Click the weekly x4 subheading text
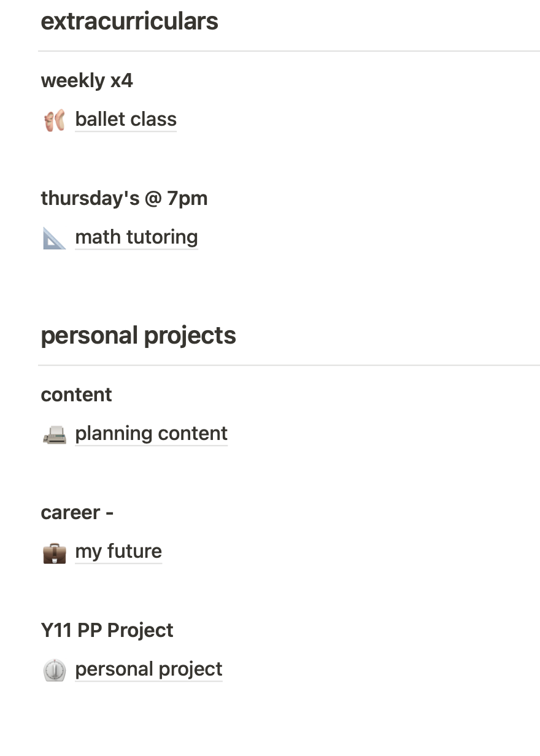The image size is (540, 756). pos(87,80)
